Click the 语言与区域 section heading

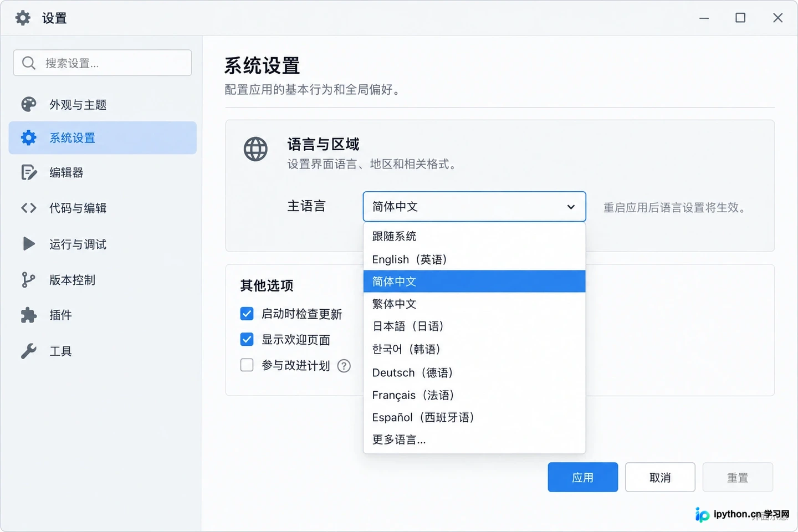coord(323,145)
